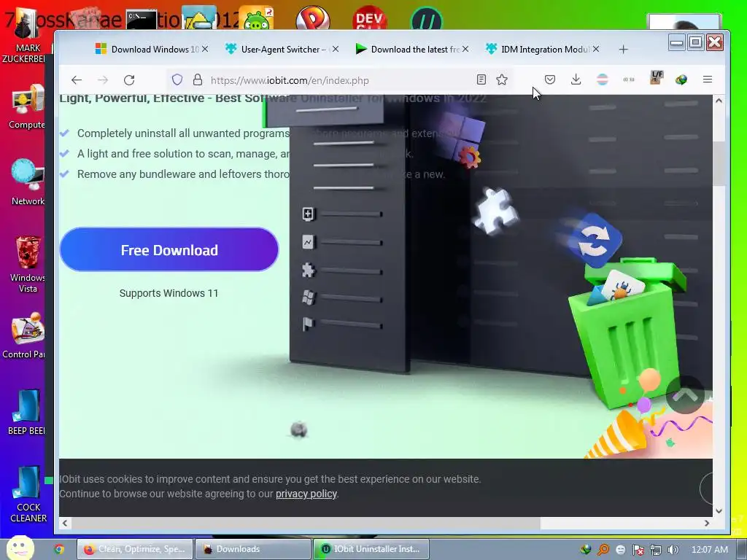The image size is (747, 560).
Task: Open Save to Pocket icon
Action: coord(550,79)
